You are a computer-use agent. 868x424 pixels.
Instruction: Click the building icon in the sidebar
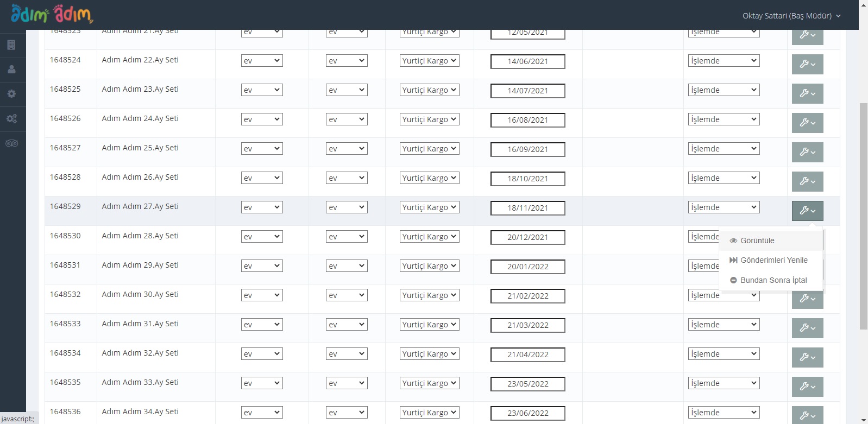[x=11, y=45]
